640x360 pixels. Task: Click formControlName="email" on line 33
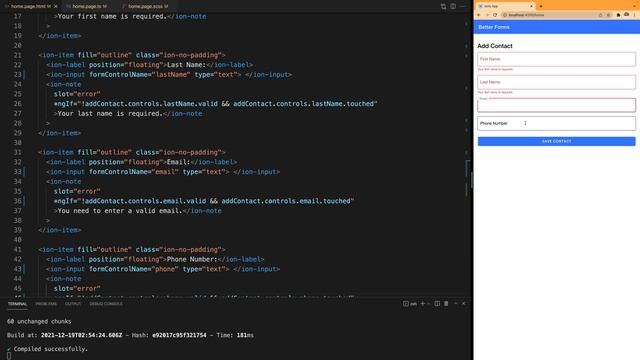coord(134,172)
